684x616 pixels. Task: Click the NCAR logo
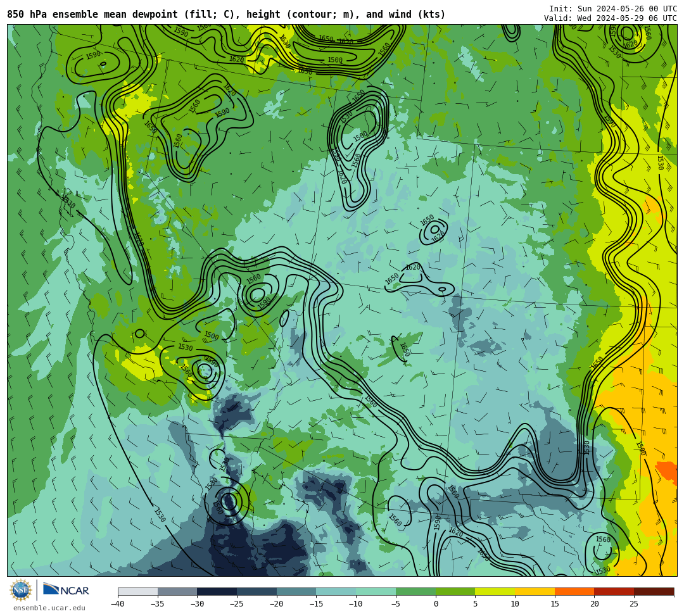[66, 590]
